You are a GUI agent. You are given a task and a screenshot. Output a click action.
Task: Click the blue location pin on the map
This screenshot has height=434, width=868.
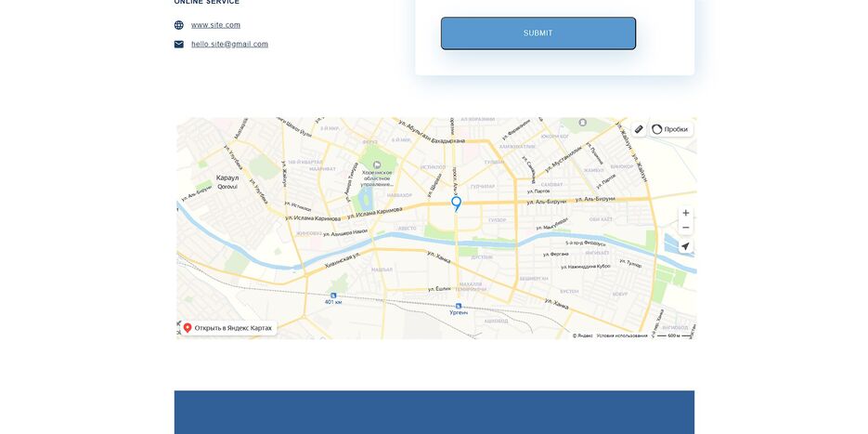pyautogui.click(x=456, y=204)
